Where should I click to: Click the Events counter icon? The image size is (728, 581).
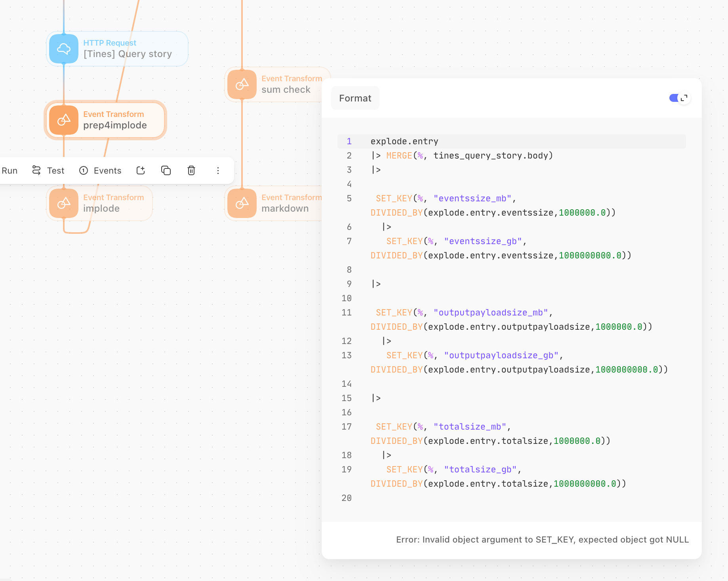(84, 170)
